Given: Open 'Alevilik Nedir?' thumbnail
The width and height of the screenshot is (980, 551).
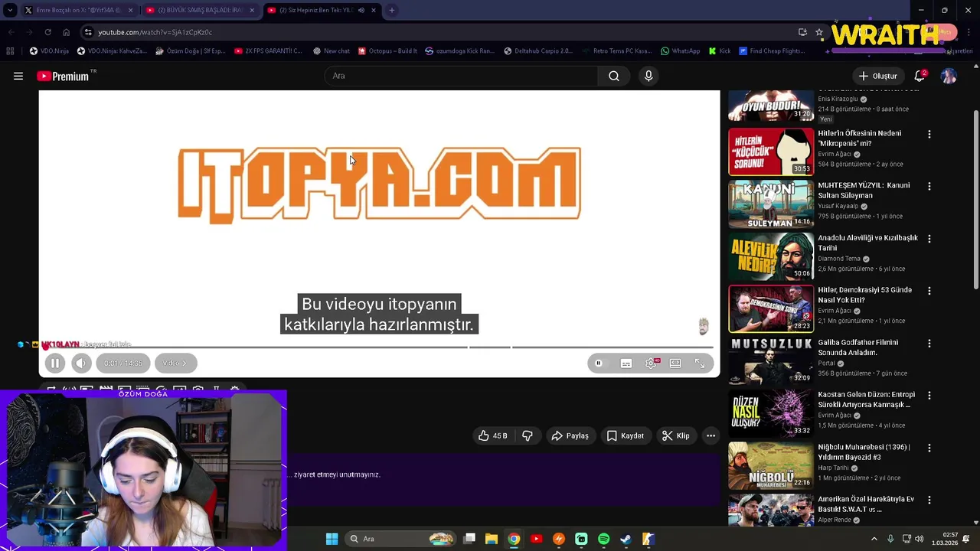Looking at the screenshot, I should point(771,256).
